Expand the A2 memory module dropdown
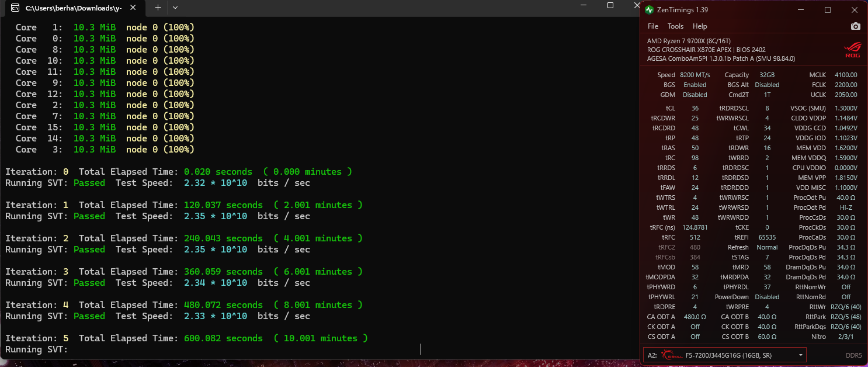 [801, 355]
